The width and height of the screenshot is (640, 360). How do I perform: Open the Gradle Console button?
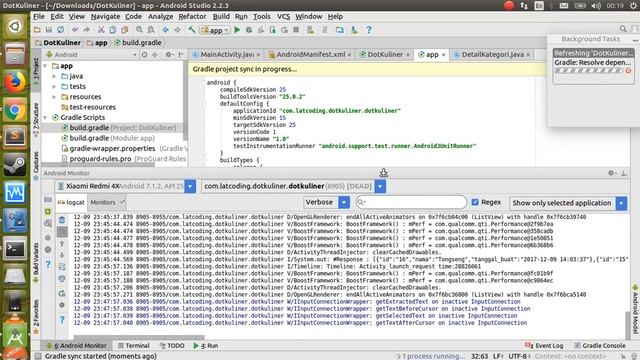(600, 345)
